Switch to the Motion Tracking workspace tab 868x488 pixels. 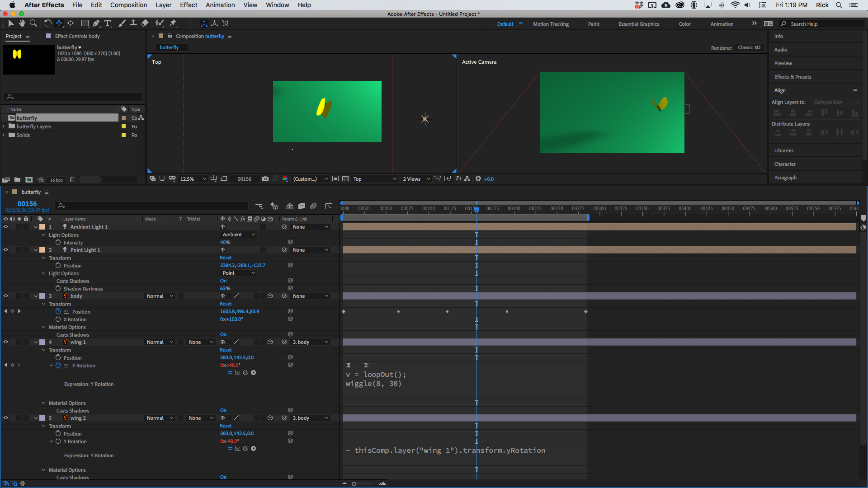[x=551, y=23]
